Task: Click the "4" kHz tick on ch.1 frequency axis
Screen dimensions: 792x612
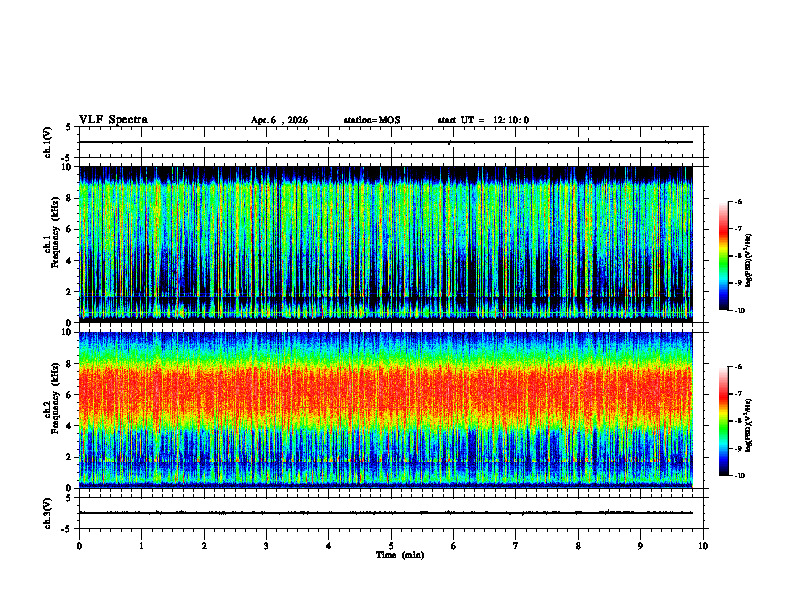Action: point(71,261)
